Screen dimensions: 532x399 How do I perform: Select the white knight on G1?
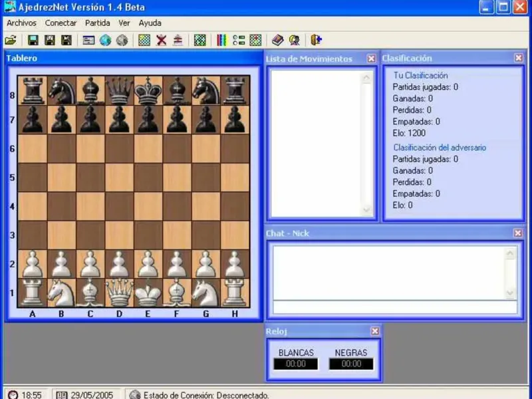click(205, 293)
